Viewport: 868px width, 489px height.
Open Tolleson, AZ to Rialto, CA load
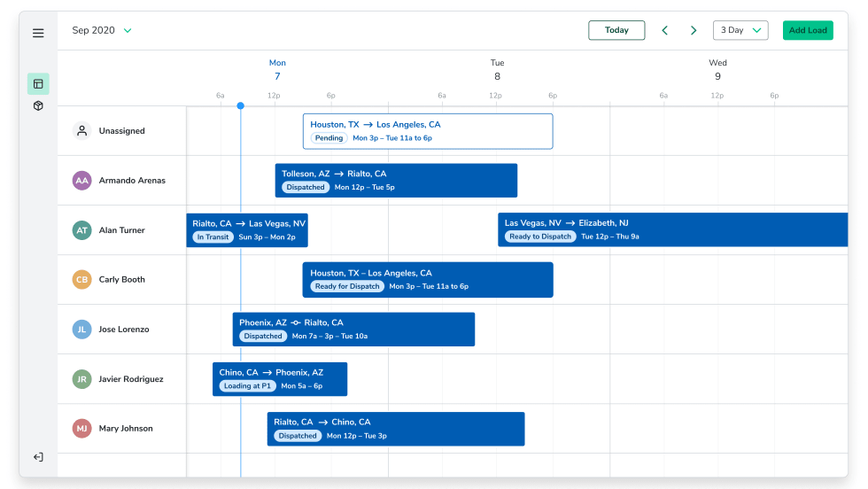pyautogui.click(x=396, y=181)
